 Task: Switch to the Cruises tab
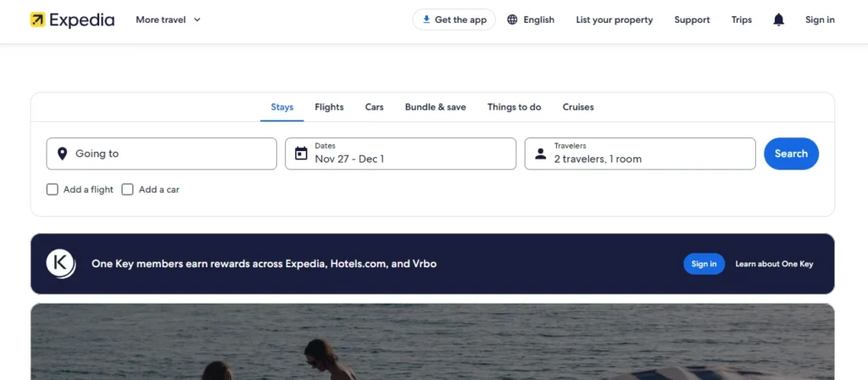coord(578,108)
